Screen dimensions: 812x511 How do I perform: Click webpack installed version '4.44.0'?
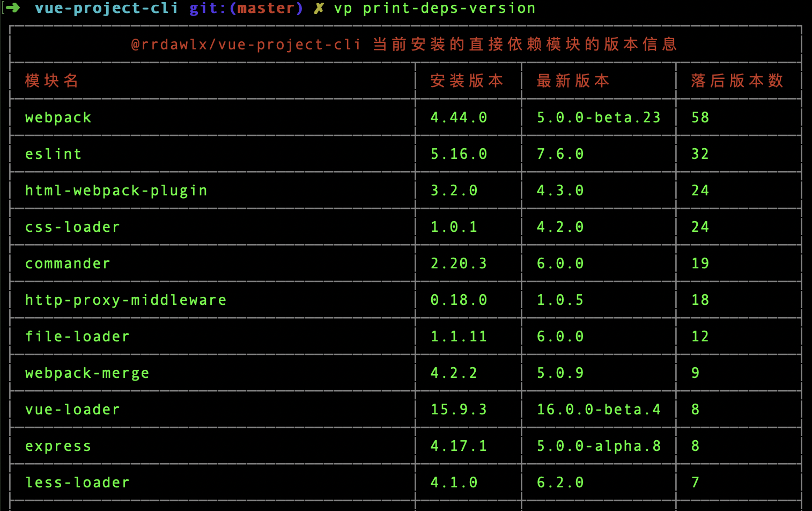click(x=459, y=118)
